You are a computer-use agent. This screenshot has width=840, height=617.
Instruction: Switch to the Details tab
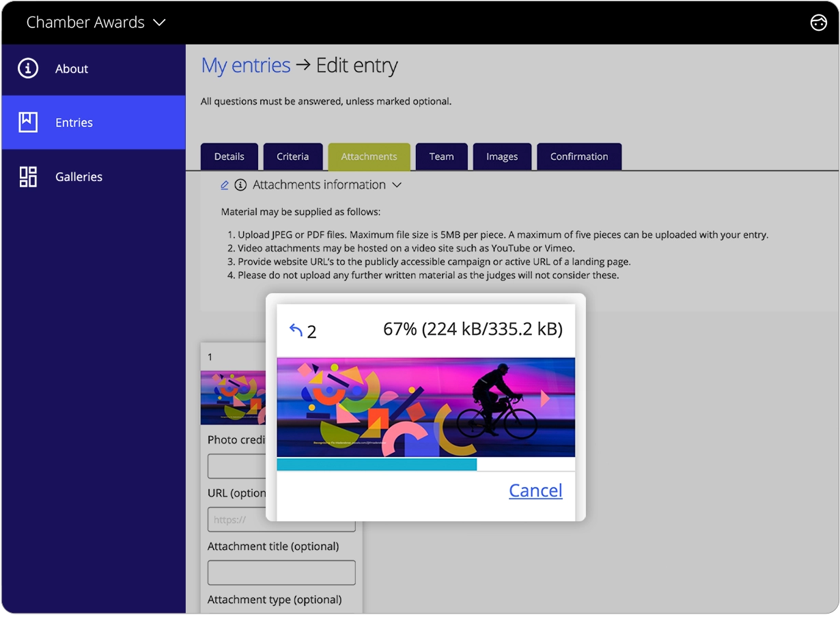coord(229,156)
